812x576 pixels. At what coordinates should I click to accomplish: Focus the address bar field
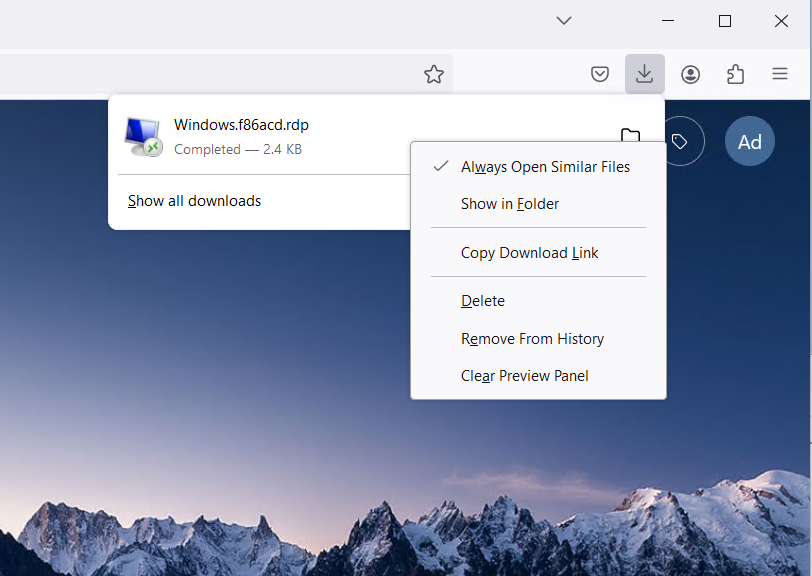click(x=200, y=75)
